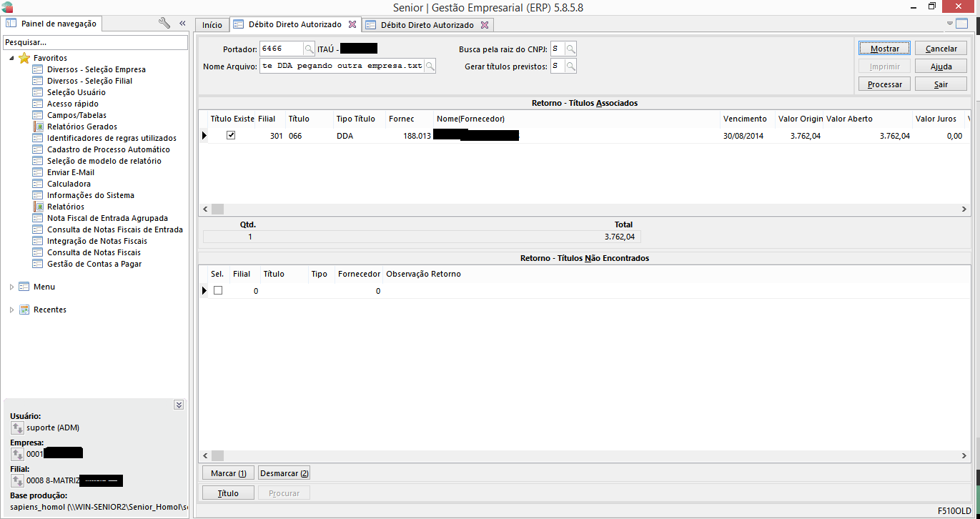The image size is (980, 519).
Task: Check the Sel. checkbox in Títulos Não Encontrados
Action: click(x=218, y=290)
